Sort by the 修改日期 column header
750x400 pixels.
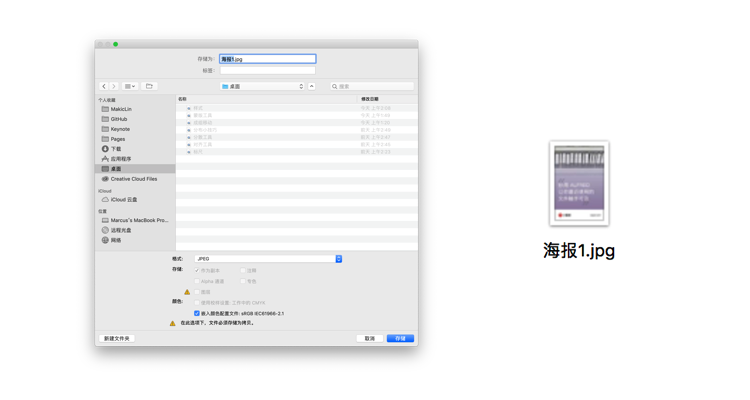370,99
